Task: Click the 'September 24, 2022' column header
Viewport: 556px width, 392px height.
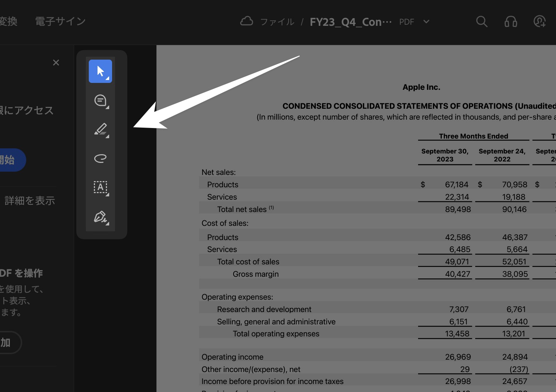Action: pos(502,155)
